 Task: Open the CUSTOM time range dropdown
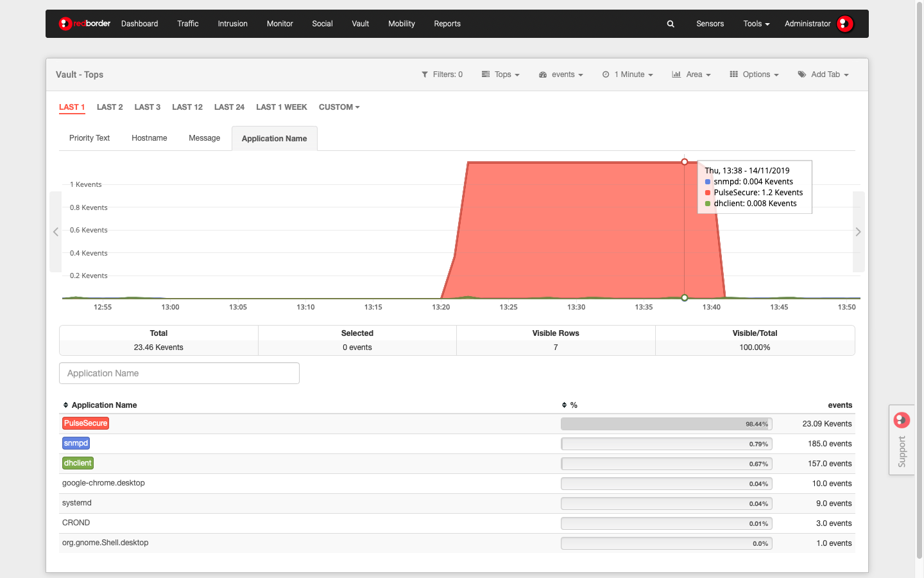click(339, 107)
